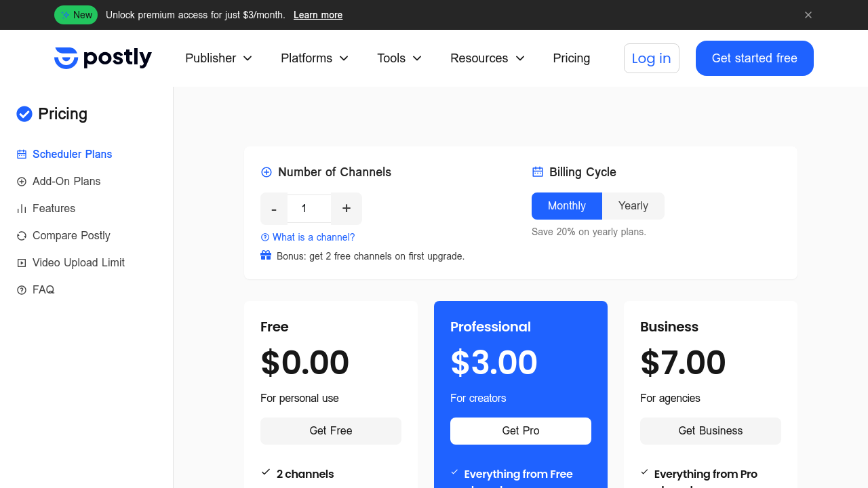
Task: Expand the Publisher dropdown menu
Action: 219,58
